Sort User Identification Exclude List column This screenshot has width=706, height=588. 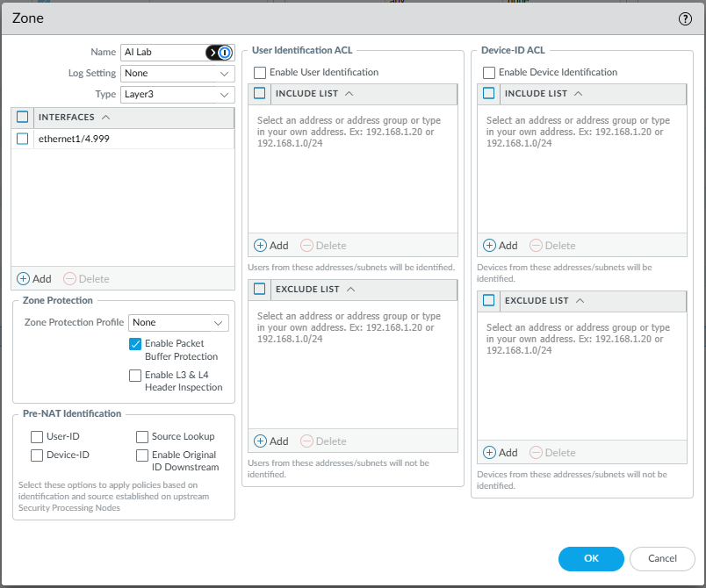tap(364, 290)
